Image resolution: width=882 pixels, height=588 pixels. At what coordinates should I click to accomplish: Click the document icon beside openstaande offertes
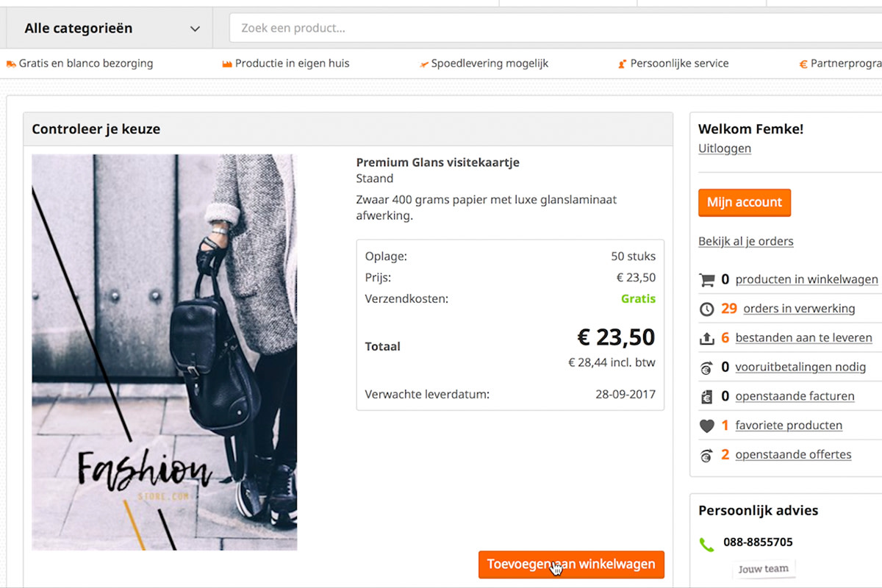[706, 454]
